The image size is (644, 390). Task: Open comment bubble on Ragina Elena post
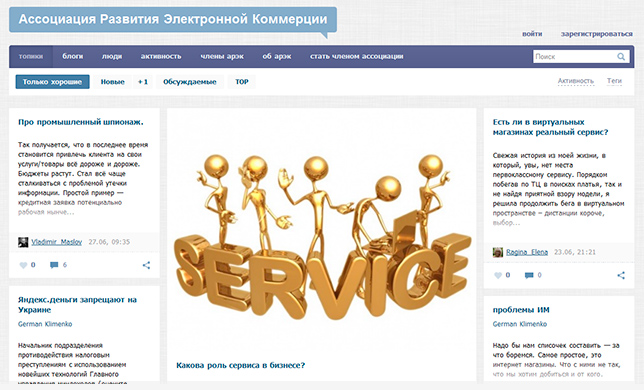pyautogui.click(x=529, y=275)
